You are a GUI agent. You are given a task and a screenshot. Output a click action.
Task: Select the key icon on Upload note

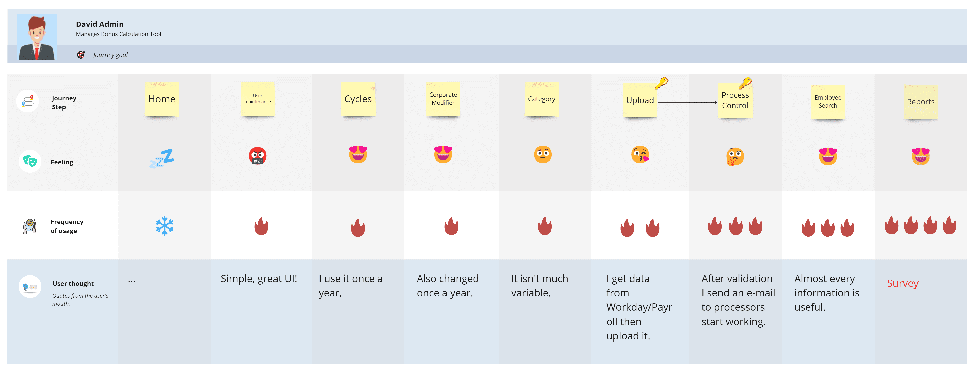tap(662, 83)
